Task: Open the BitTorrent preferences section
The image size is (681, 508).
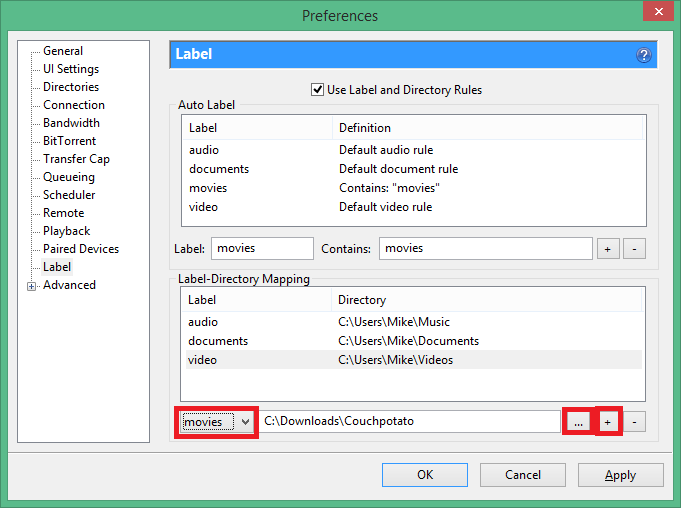Action: pyautogui.click(x=70, y=141)
